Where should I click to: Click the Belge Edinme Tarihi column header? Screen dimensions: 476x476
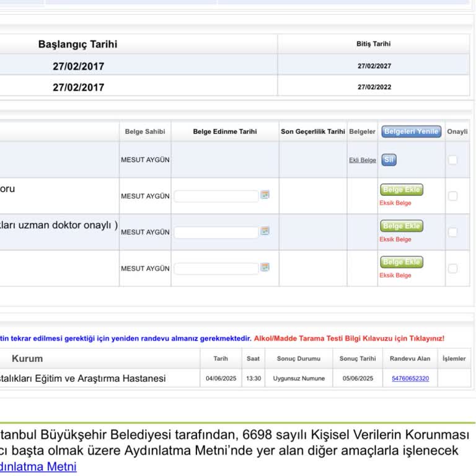pos(225,131)
